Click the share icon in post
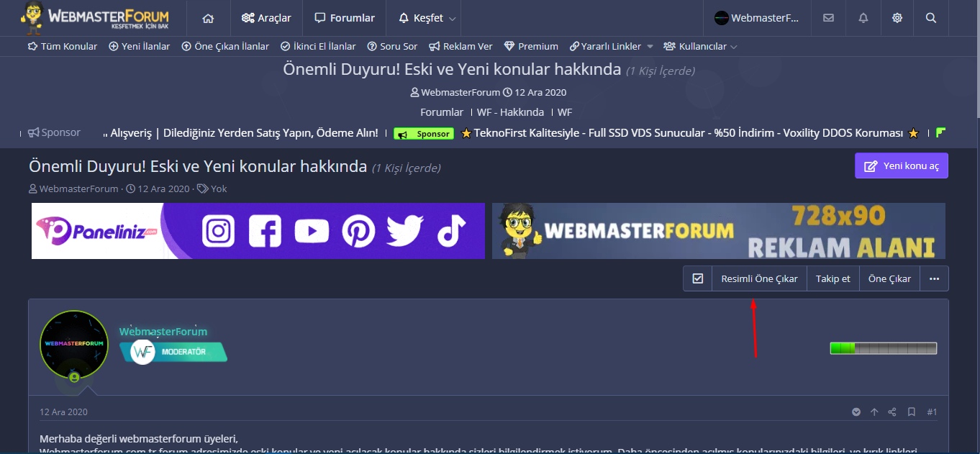 892,412
